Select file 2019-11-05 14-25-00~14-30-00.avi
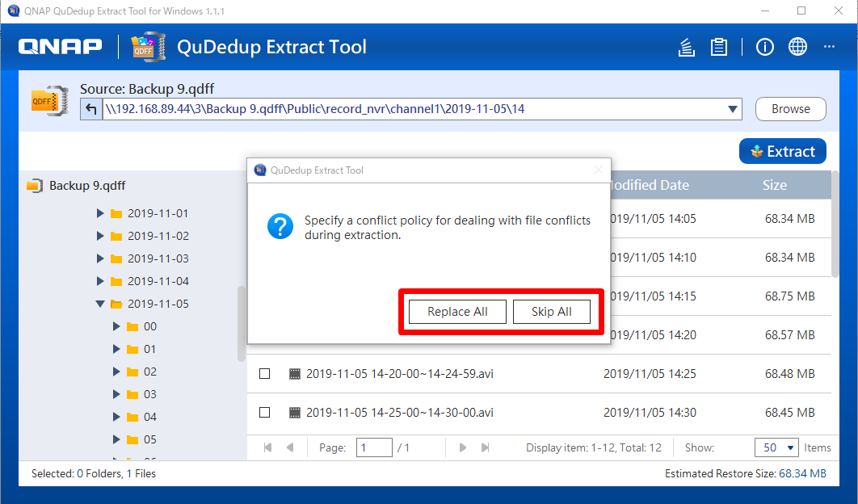The image size is (858, 504). click(x=399, y=413)
